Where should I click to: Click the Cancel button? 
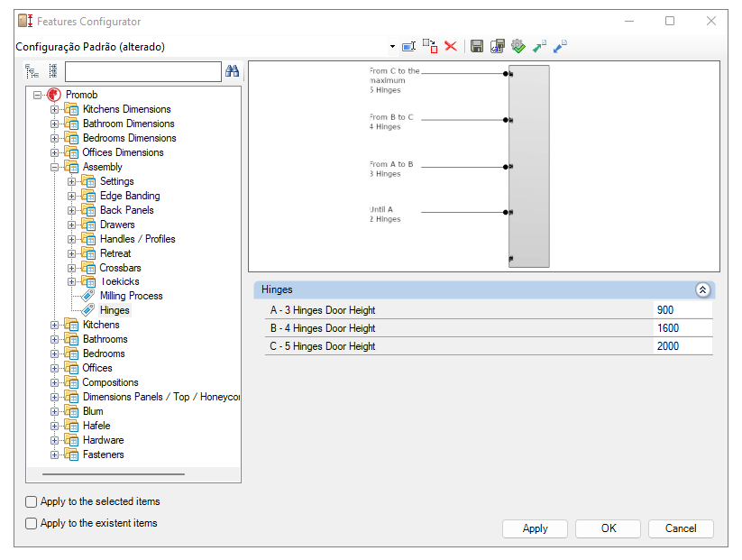click(681, 528)
